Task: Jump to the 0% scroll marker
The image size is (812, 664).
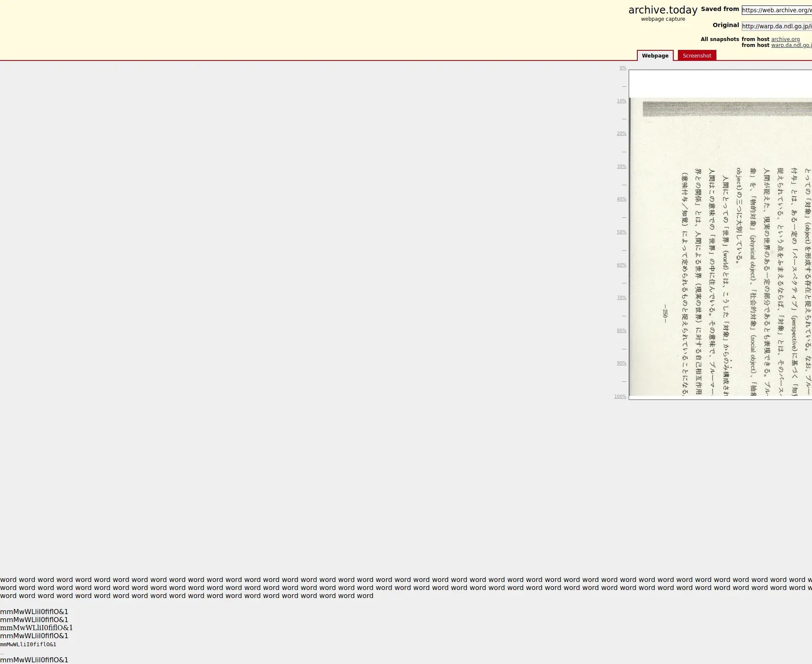Action: click(623, 68)
